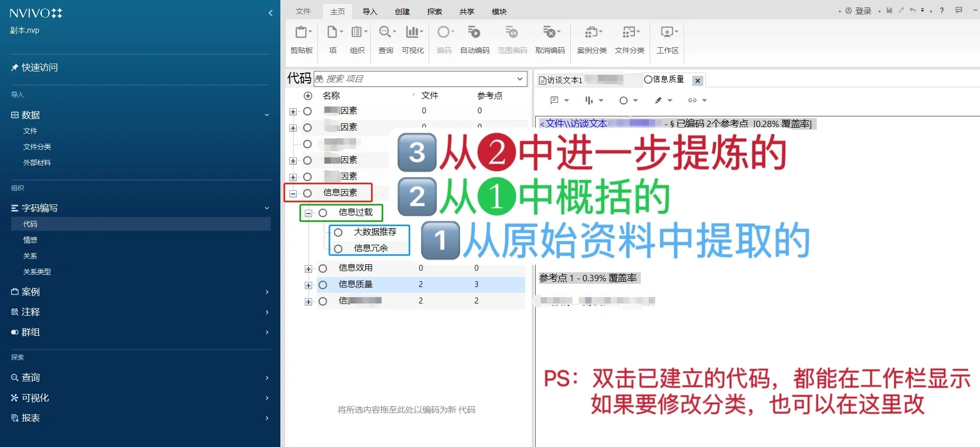Select the 信息冗余 code
The height and width of the screenshot is (447, 980).
(x=371, y=248)
